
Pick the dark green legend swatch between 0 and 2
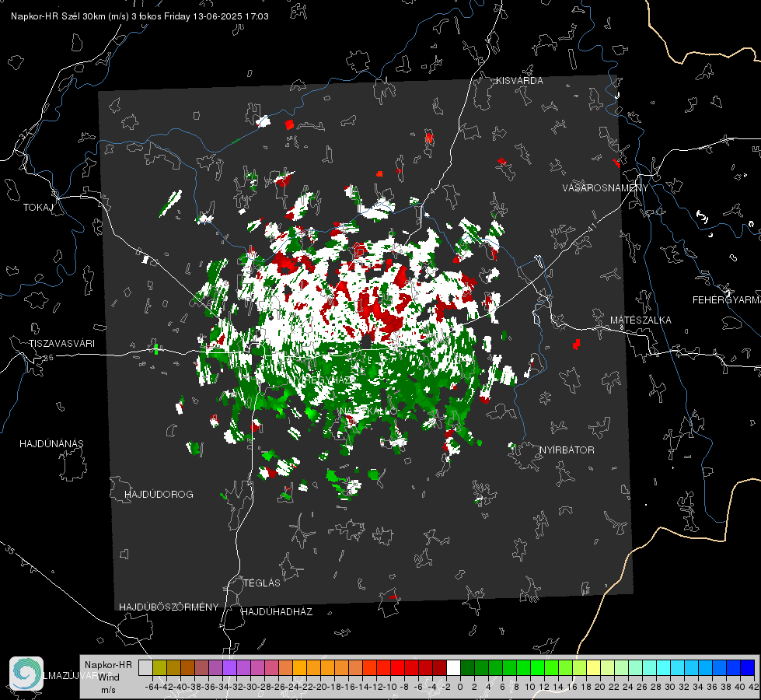pyautogui.click(x=467, y=668)
